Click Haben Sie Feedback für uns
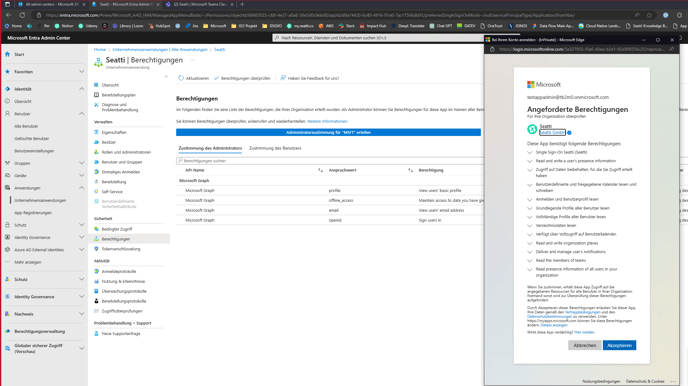The width and height of the screenshot is (688, 386). [x=310, y=78]
